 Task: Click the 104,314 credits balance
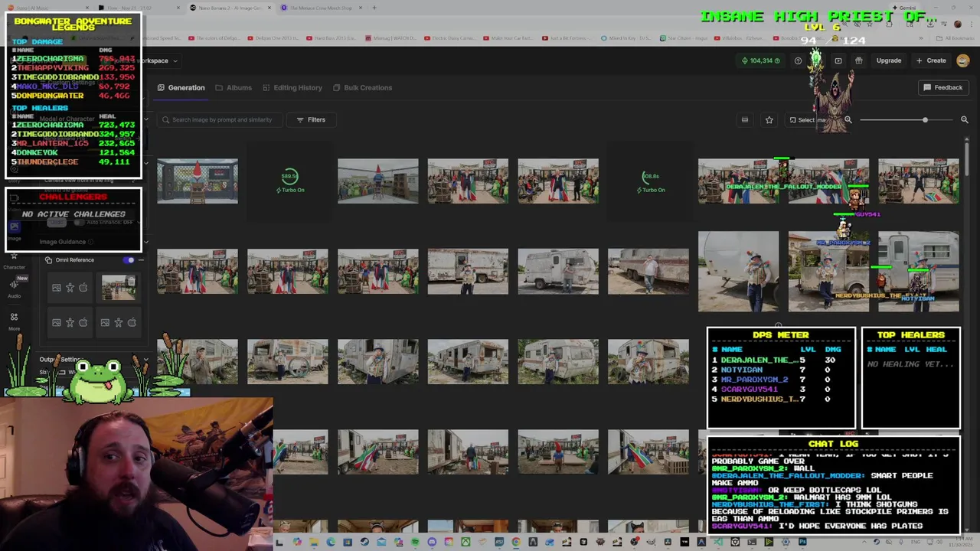pos(761,60)
